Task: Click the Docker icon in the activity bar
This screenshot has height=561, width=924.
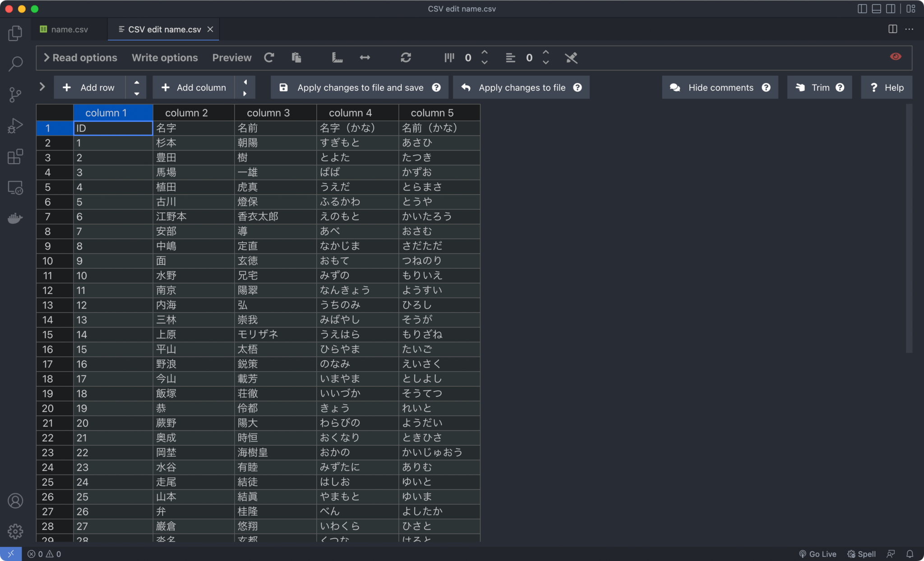Action: [15, 218]
